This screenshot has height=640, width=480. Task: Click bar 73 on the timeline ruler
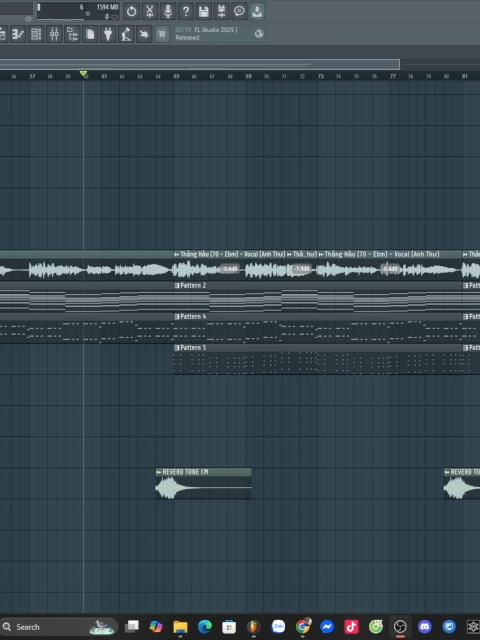(x=321, y=76)
